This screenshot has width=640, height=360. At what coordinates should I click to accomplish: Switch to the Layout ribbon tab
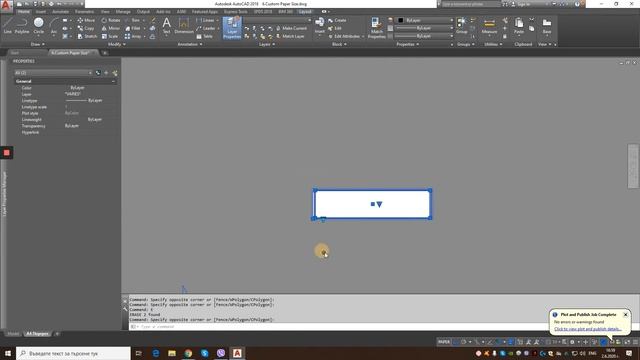pyautogui.click(x=305, y=11)
